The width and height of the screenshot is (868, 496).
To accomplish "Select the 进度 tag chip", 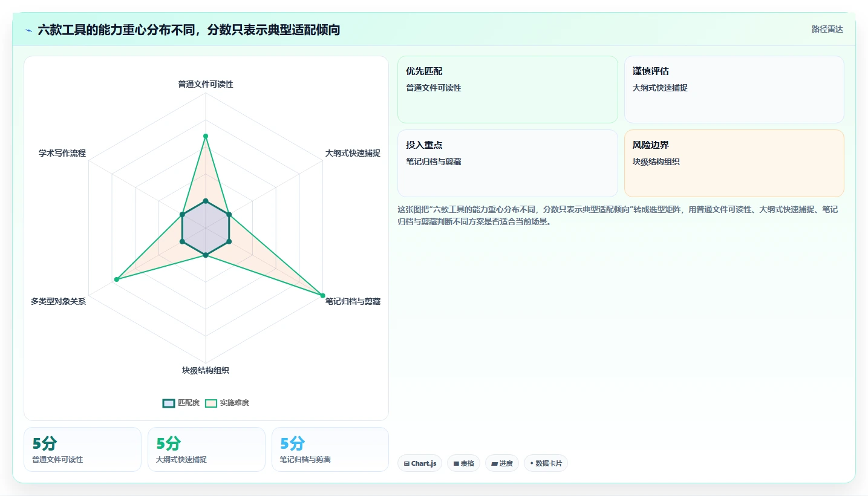I will coord(501,463).
